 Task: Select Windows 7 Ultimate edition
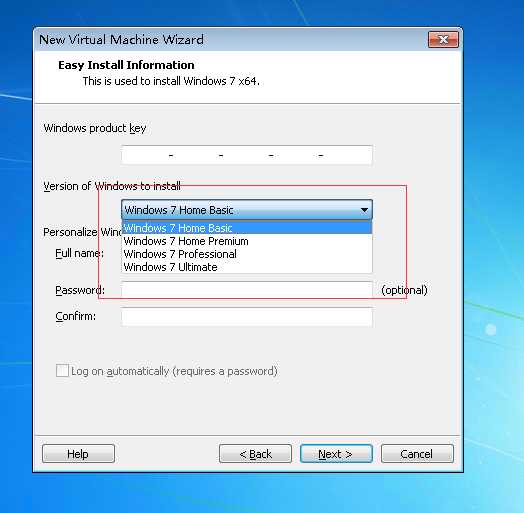pos(247,267)
